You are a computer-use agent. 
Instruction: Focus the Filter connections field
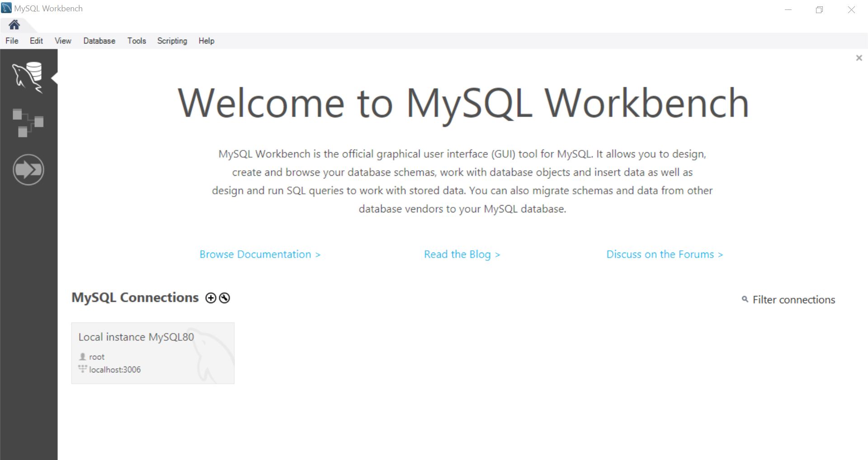tap(793, 300)
